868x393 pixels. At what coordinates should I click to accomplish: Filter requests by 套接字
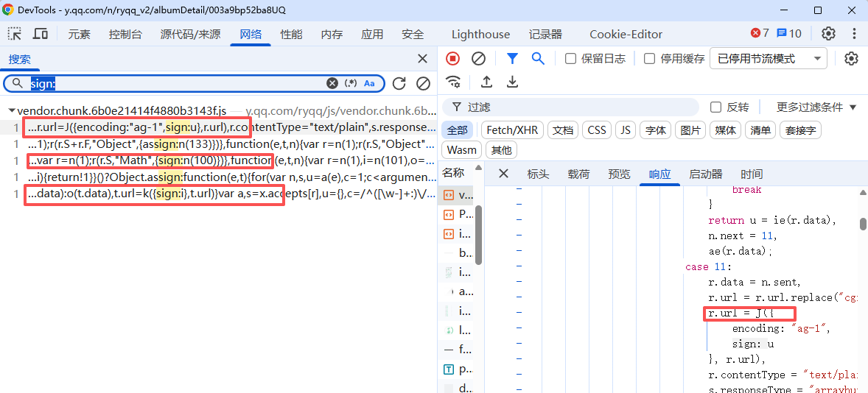tap(800, 130)
